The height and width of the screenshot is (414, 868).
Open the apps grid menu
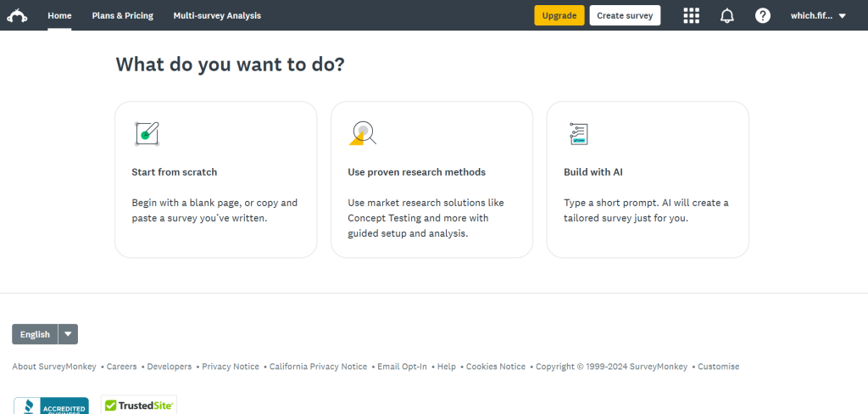pyautogui.click(x=691, y=15)
